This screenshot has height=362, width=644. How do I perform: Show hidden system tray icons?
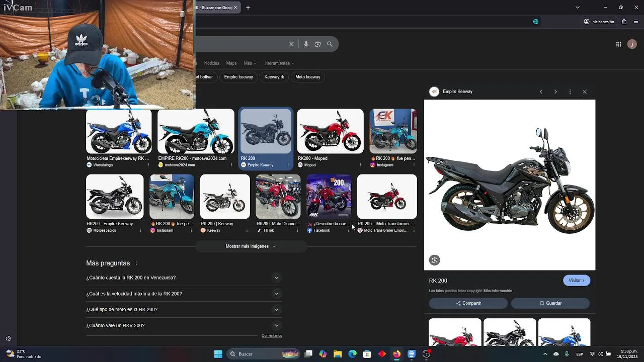point(545,354)
